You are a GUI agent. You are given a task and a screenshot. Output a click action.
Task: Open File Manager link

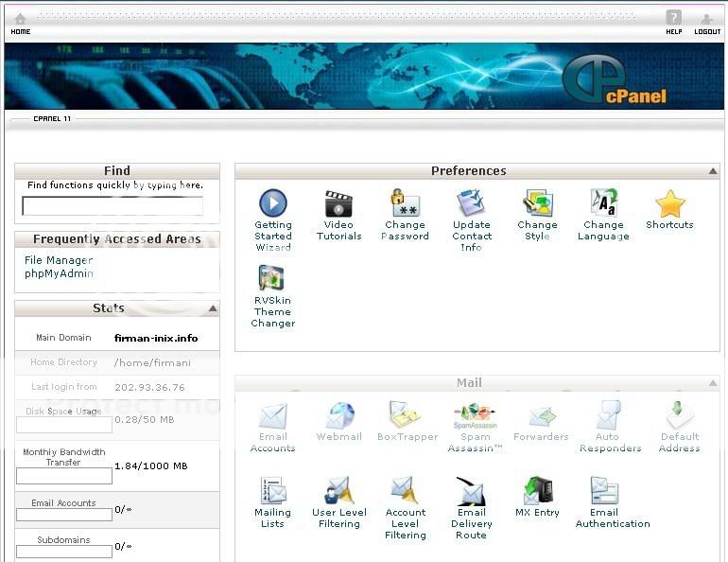click(x=59, y=260)
